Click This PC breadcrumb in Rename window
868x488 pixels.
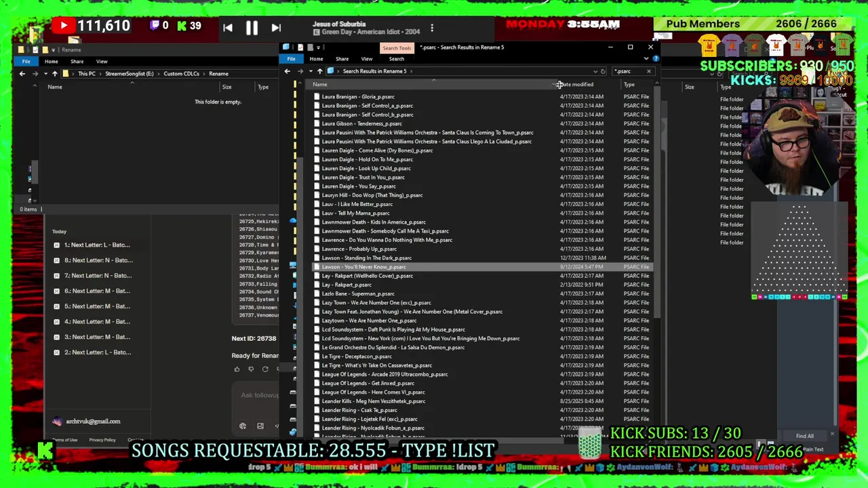click(x=86, y=74)
